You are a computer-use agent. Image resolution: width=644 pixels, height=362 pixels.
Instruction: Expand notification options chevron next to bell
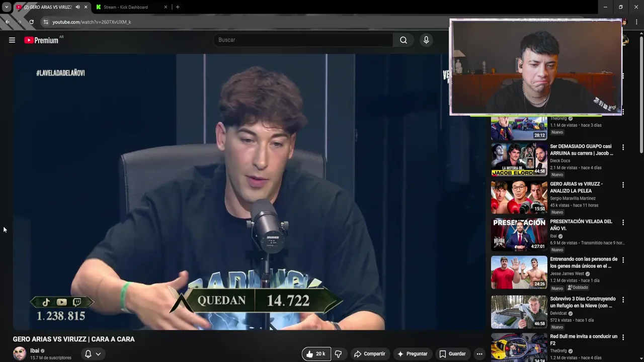click(98, 354)
